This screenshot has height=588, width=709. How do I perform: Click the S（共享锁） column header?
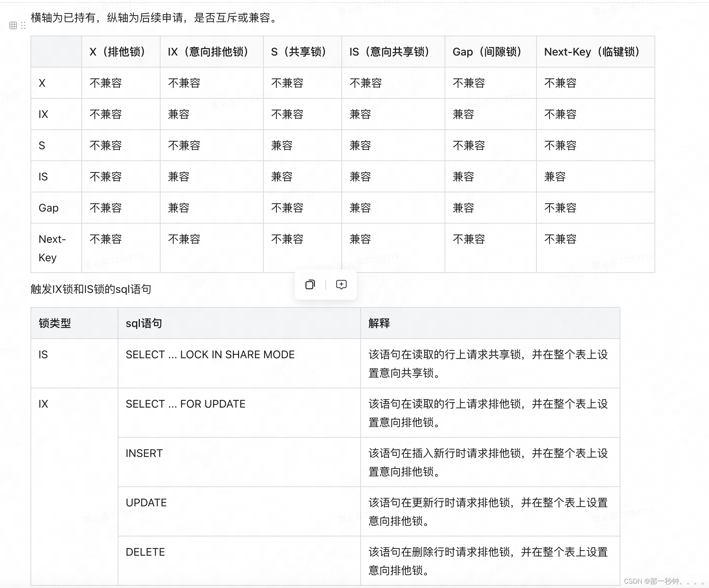point(299,52)
